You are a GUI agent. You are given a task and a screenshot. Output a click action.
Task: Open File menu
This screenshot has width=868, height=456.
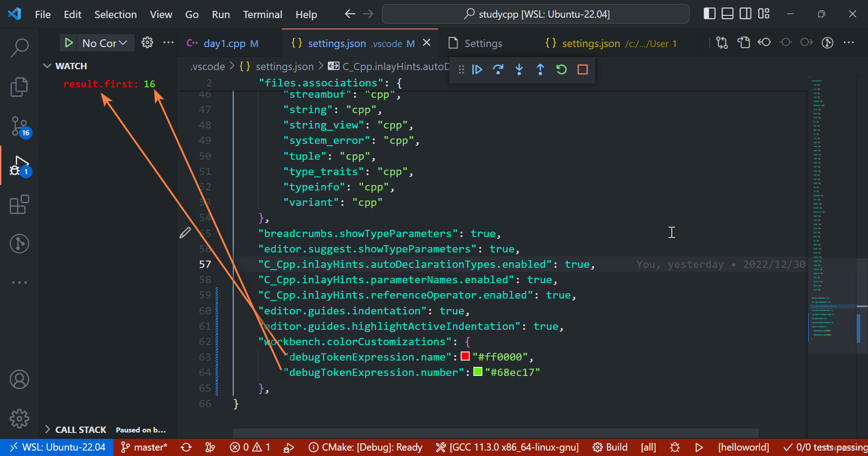point(43,14)
